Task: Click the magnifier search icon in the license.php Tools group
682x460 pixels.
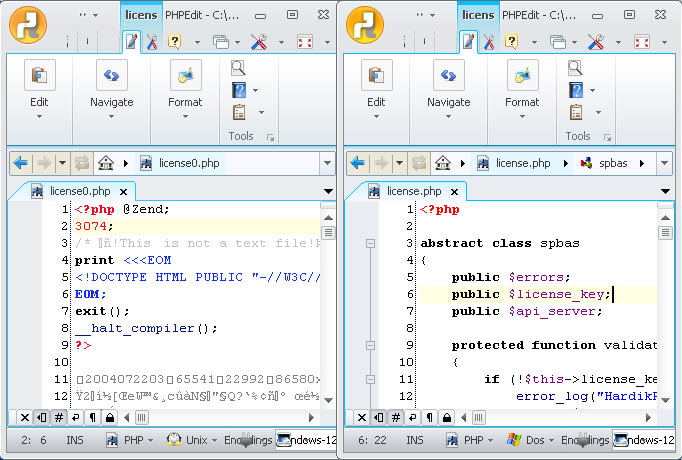Action: (x=575, y=68)
